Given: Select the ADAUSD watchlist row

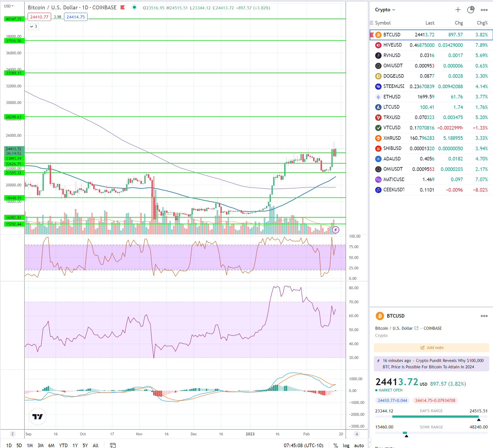Looking at the screenshot, I should (x=431, y=159).
